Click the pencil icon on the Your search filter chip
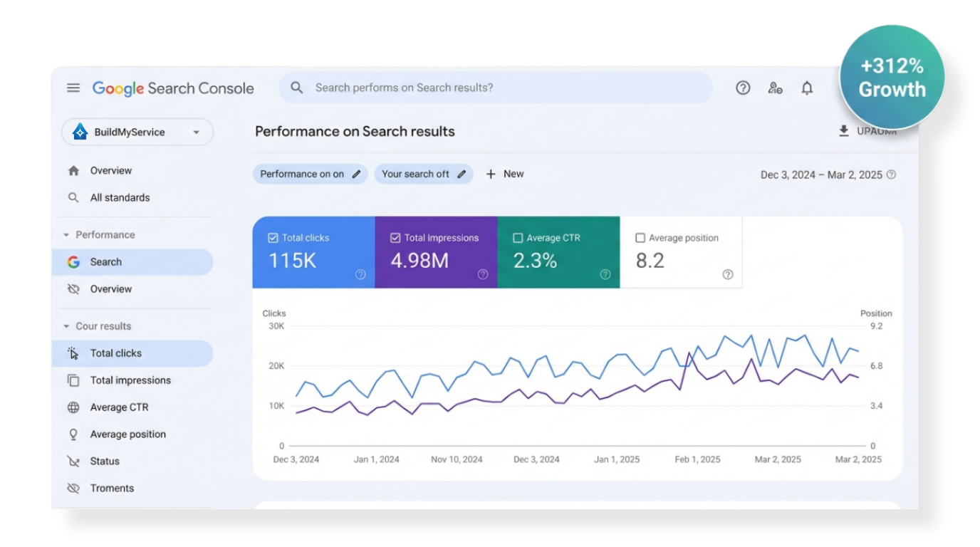The width and height of the screenshot is (980, 547). [x=462, y=174]
